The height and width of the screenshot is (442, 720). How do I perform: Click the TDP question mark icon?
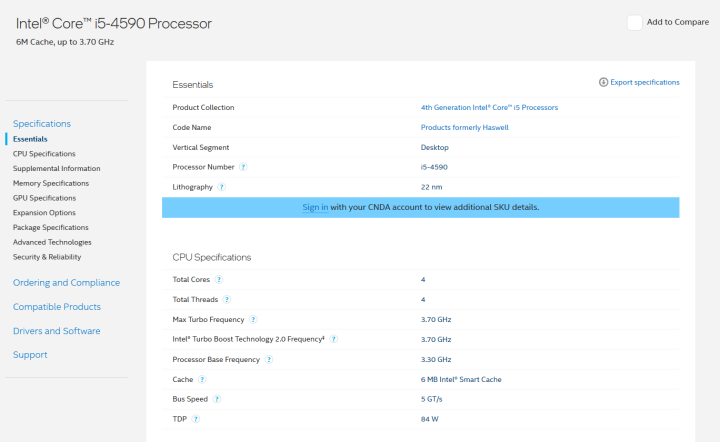[196, 419]
